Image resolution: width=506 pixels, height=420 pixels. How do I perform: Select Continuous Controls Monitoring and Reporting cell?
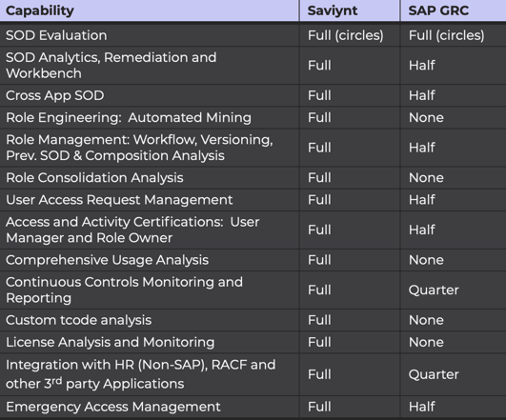point(150,290)
